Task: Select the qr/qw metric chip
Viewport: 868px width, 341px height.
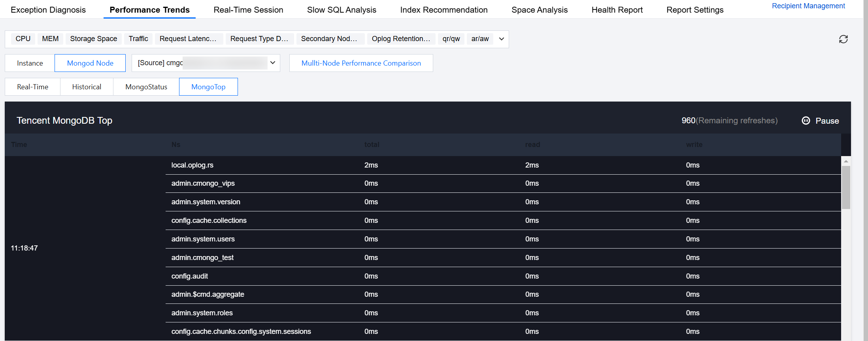Action: (451, 39)
